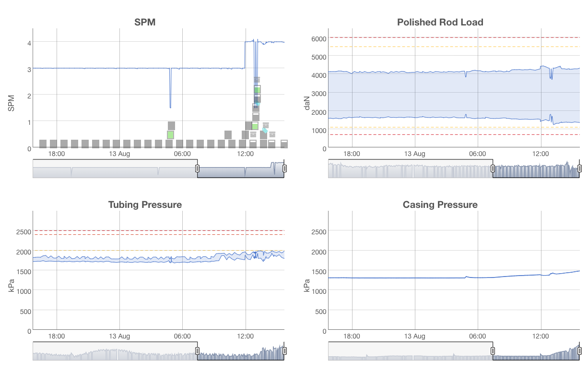Select the left range handle below the SPM chart

pyautogui.click(x=198, y=169)
